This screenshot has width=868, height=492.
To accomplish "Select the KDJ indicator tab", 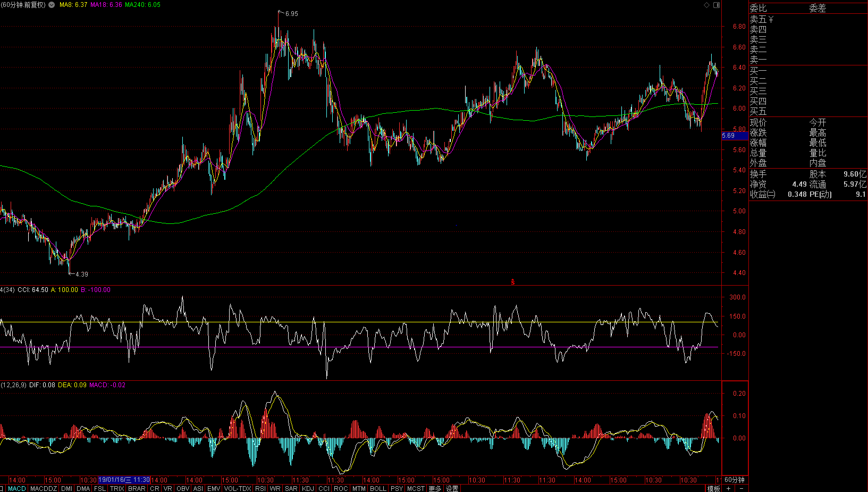I will [x=308, y=488].
